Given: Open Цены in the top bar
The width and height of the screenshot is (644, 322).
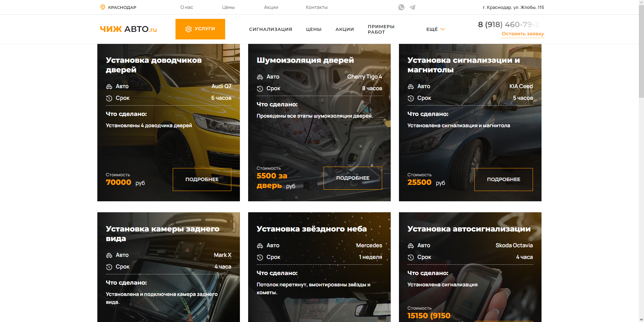Looking at the screenshot, I should click(228, 7).
